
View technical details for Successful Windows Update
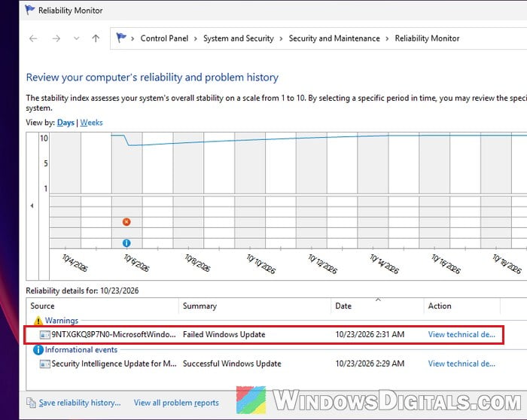[x=462, y=364]
